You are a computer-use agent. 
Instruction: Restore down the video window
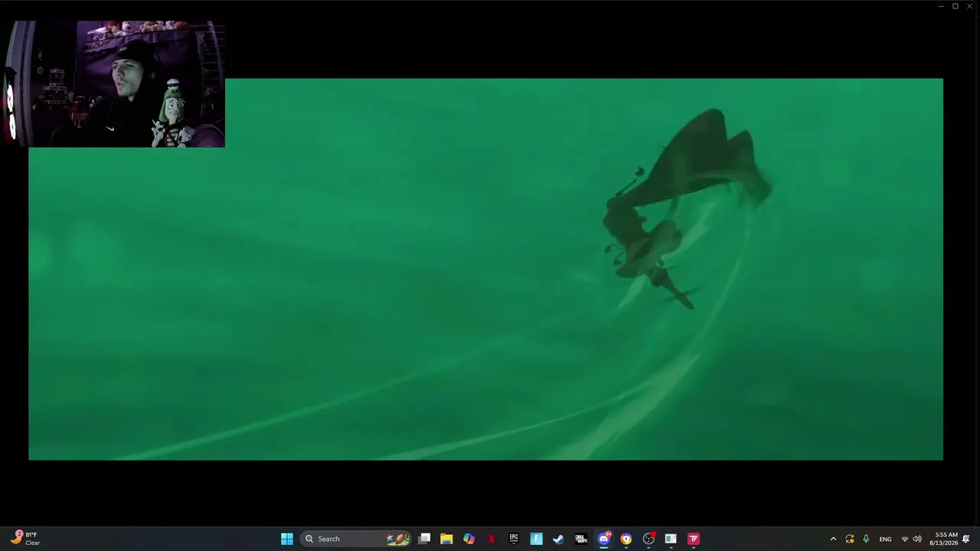(955, 6)
